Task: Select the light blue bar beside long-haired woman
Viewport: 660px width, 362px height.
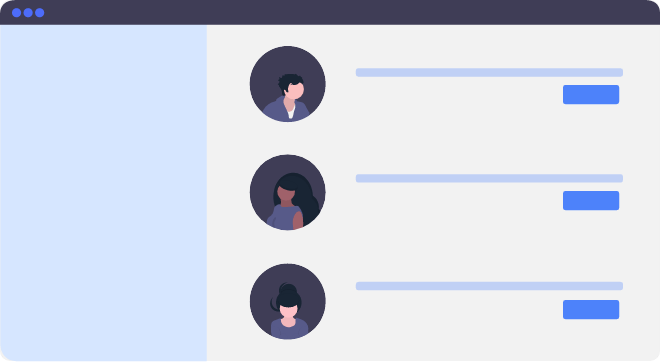Action: pos(489,178)
